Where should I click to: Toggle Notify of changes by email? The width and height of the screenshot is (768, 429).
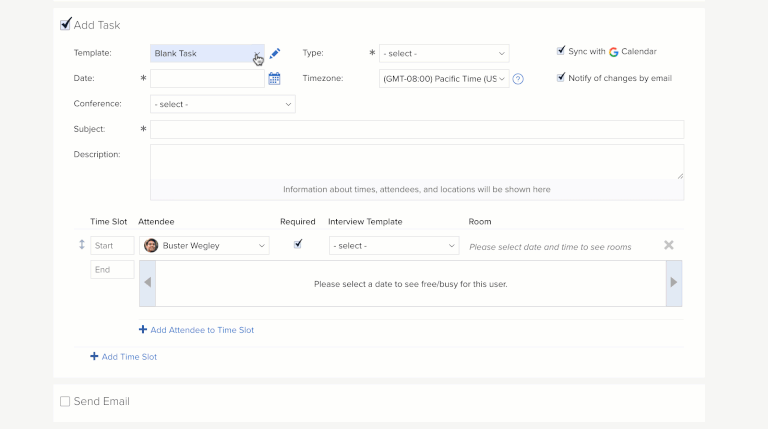[561, 77]
